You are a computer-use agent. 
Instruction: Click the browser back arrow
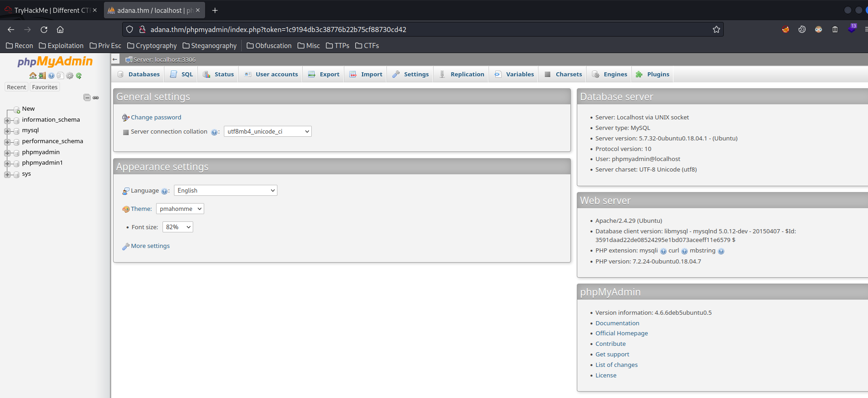pos(11,29)
